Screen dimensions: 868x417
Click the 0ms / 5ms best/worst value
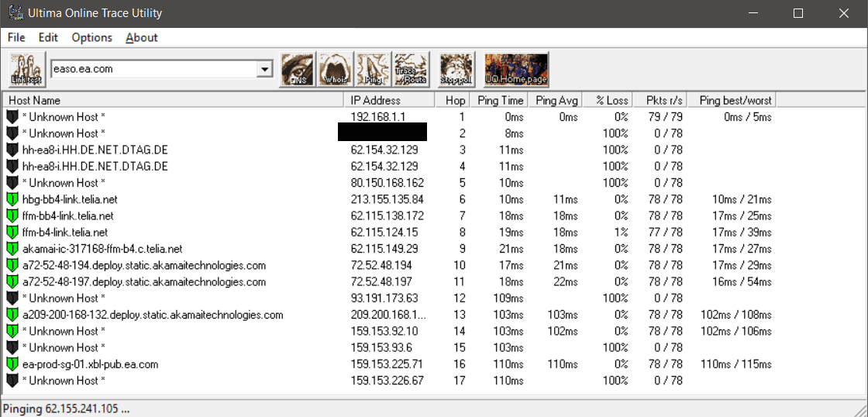tap(747, 117)
